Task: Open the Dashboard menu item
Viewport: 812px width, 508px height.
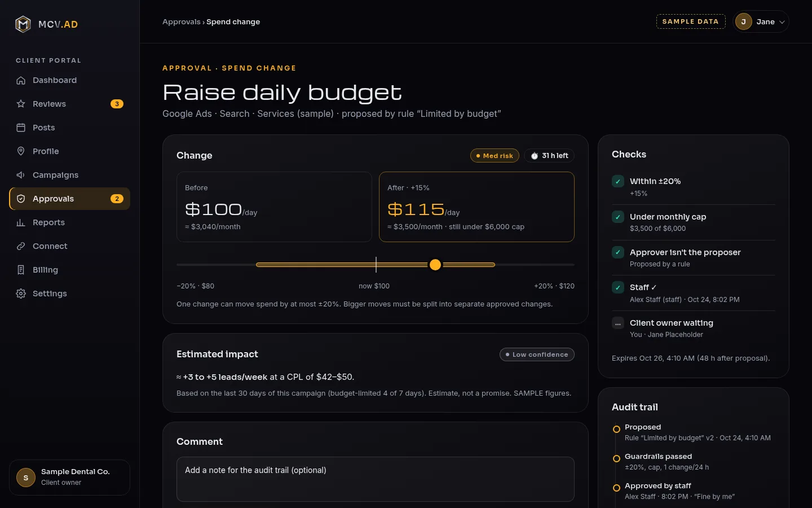Action: point(69,80)
